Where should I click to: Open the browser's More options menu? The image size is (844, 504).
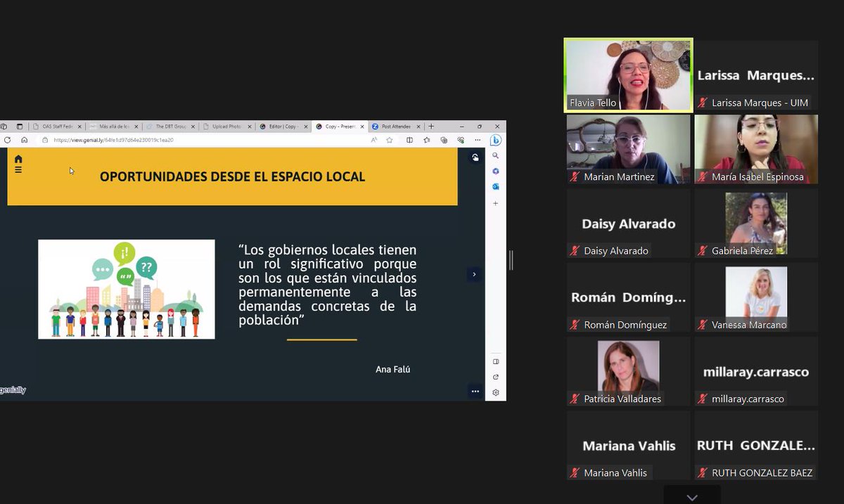(477, 140)
